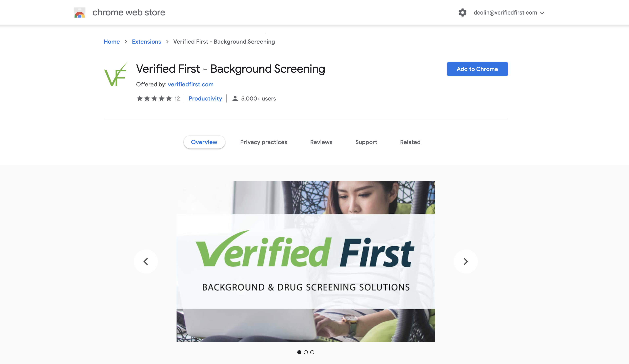This screenshot has width=629, height=364.
Task: Open the verifiedfirst.com publisher link
Action: [x=191, y=85]
